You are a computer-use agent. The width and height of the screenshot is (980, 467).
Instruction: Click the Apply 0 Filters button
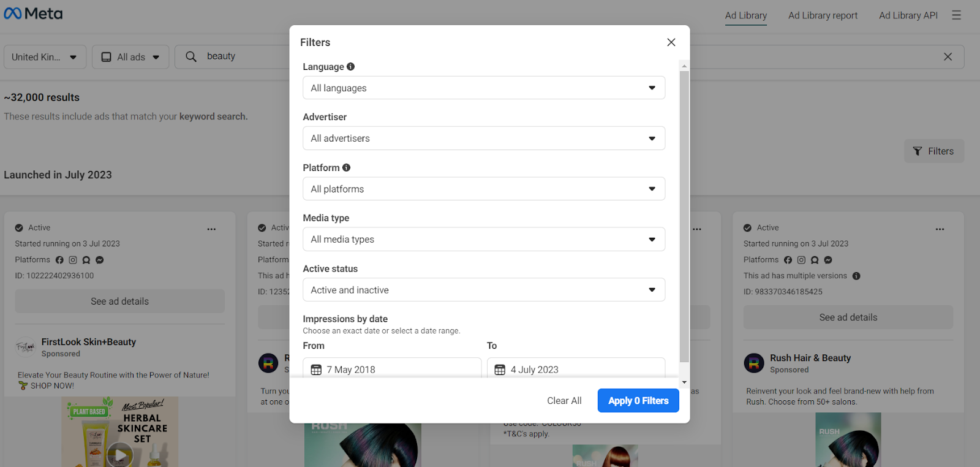[638, 401]
